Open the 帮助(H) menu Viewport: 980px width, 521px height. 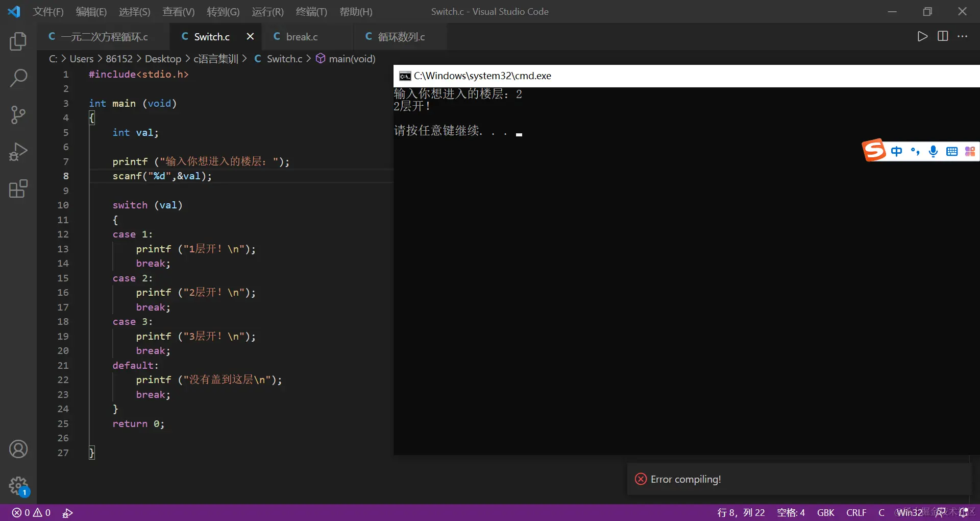click(356, 12)
